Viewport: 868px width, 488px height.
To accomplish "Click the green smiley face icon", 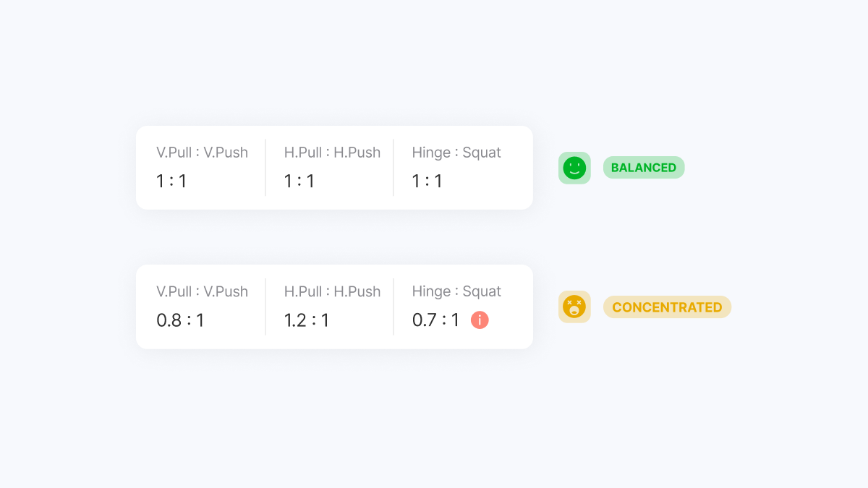I will [574, 168].
